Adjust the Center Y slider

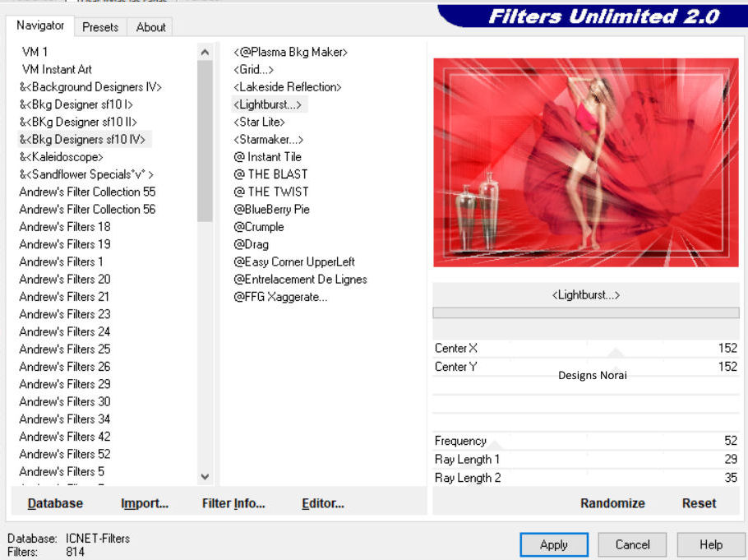586,367
